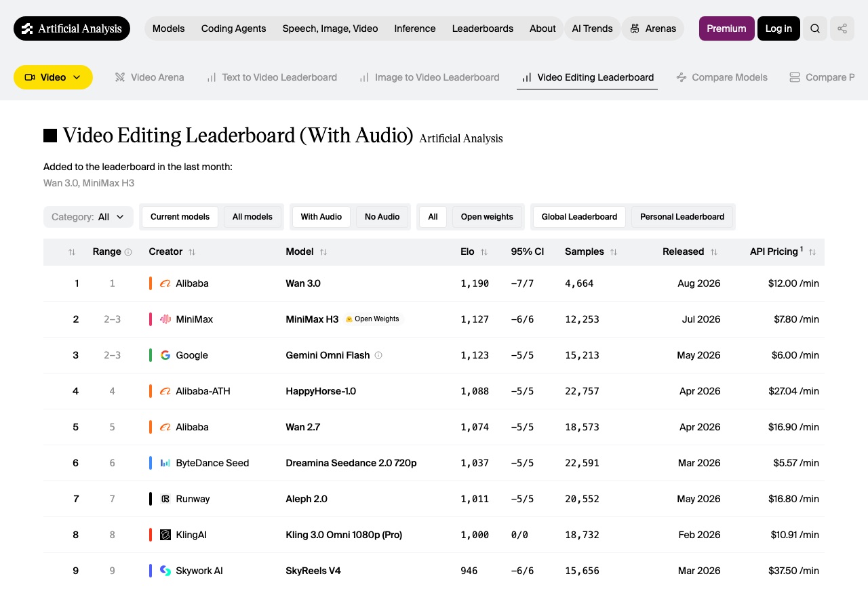
Task: Click the Arenas icon in navigation
Action: 635,28
